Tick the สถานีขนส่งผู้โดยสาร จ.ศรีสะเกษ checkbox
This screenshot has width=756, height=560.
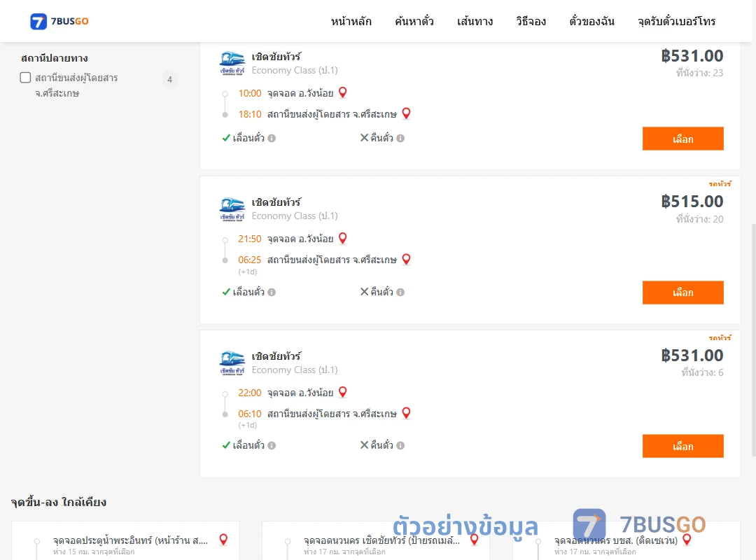click(x=26, y=78)
